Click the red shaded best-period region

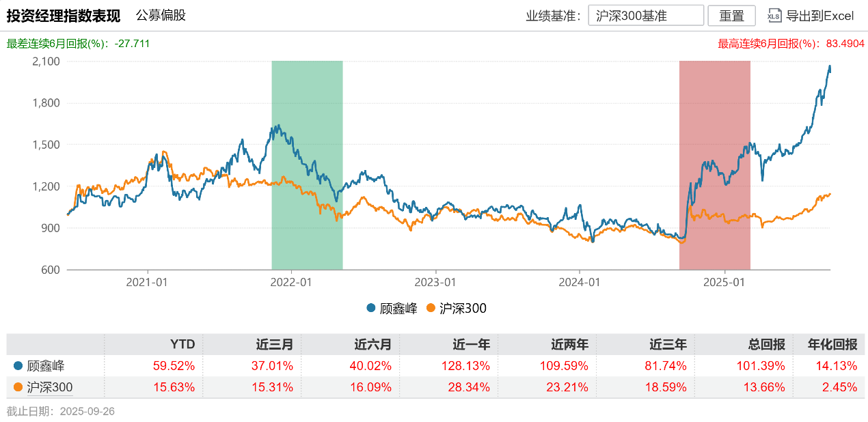pos(714,164)
